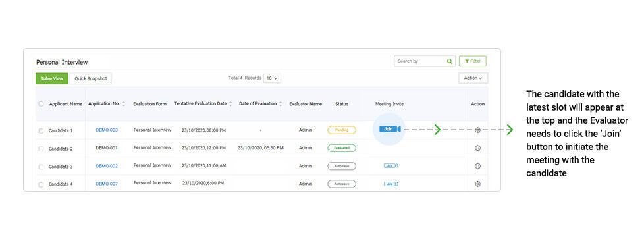Join the meeting with Candidate 4
This screenshot has width=644, height=239.
pos(391,184)
